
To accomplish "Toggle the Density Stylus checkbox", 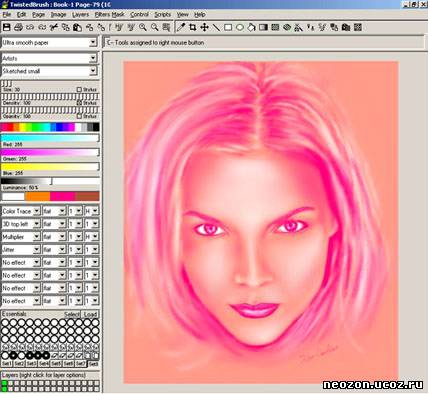I will (x=79, y=103).
